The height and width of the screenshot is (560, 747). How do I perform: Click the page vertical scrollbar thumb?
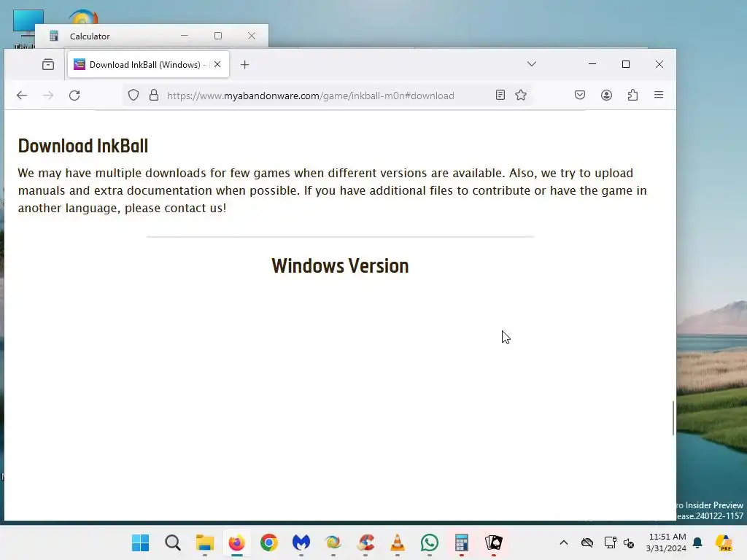(673, 418)
